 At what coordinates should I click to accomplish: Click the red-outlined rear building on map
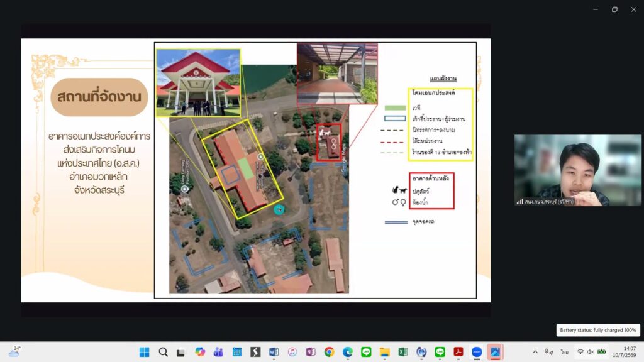click(x=329, y=142)
